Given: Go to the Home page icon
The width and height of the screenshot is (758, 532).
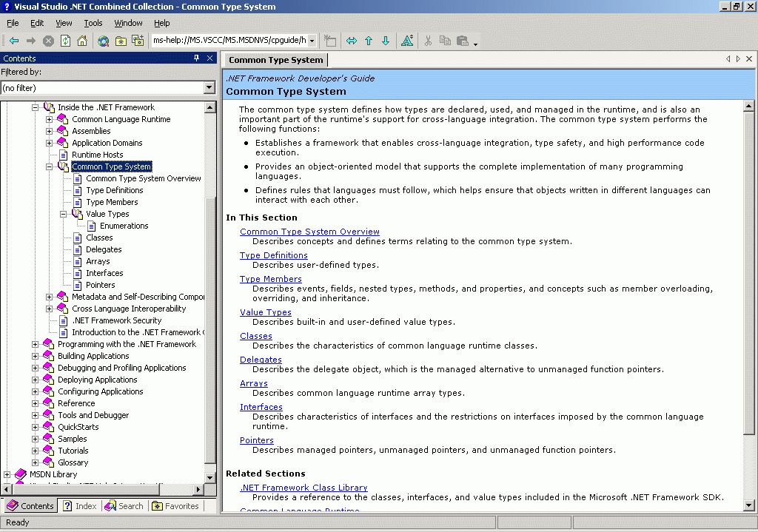Looking at the screenshot, I should (x=82, y=41).
